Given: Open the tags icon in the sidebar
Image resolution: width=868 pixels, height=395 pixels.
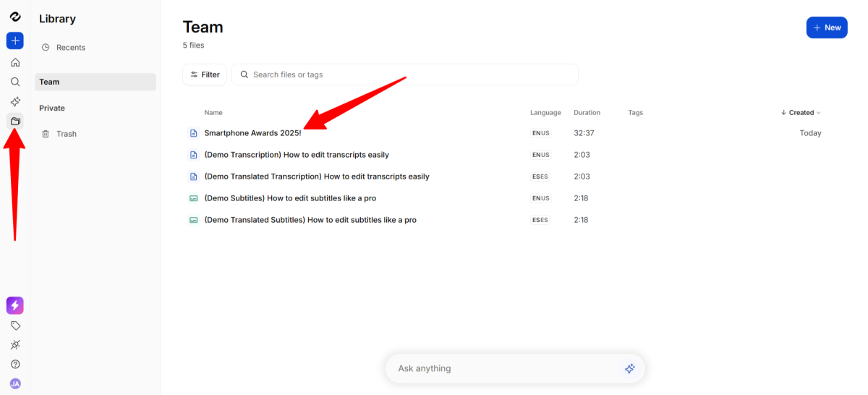Looking at the screenshot, I should pos(15,326).
